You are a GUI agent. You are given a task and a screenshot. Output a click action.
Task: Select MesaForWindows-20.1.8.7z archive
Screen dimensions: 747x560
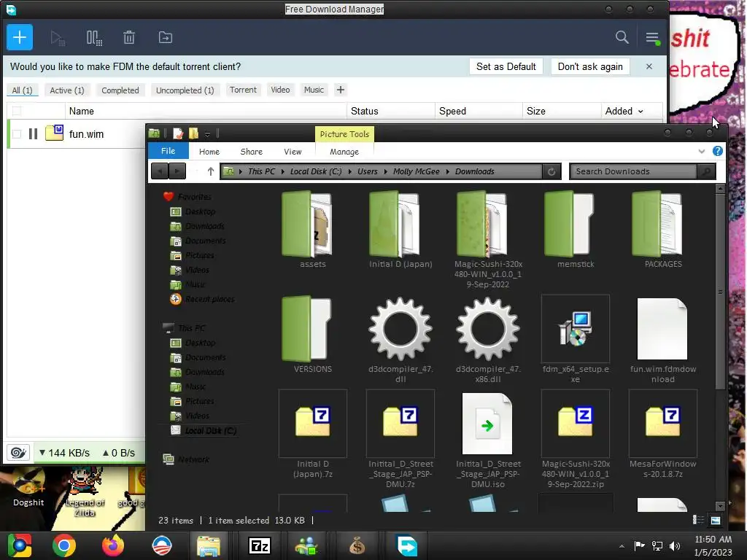click(663, 435)
